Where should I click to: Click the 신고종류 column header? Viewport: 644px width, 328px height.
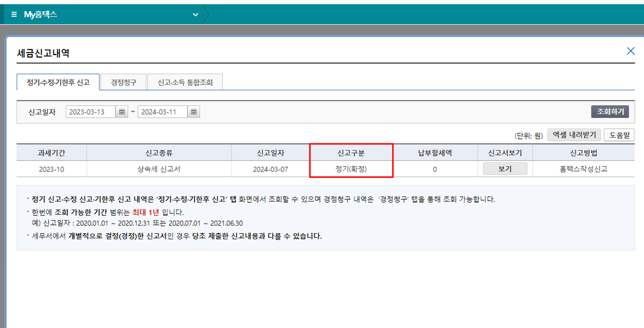tap(159, 153)
